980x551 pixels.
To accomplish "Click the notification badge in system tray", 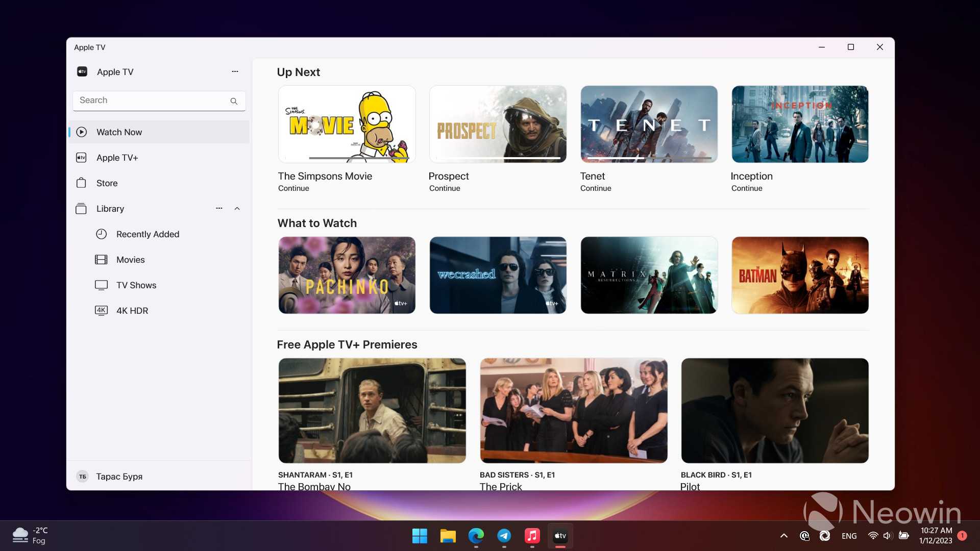I will point(962,536).
